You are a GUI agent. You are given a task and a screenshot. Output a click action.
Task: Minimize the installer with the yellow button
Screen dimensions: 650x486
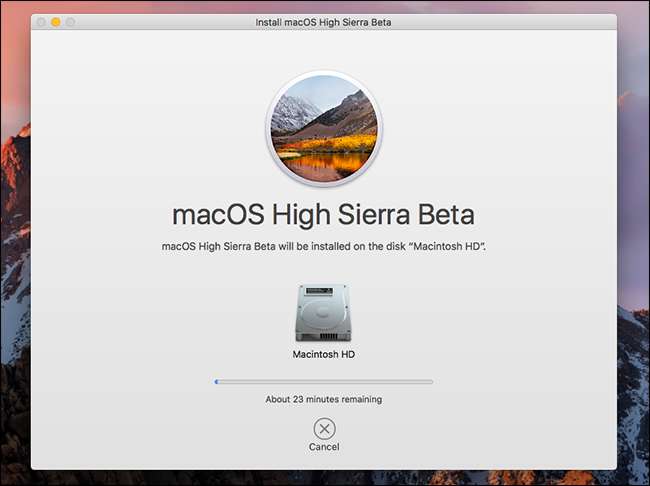(x=56, y=21)
